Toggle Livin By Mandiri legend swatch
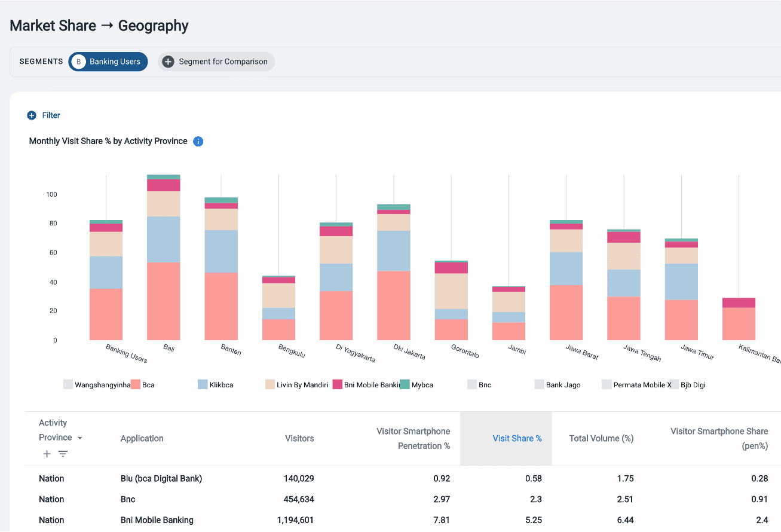The height and width of the screenshot is (532, 781). coord(270,384)
